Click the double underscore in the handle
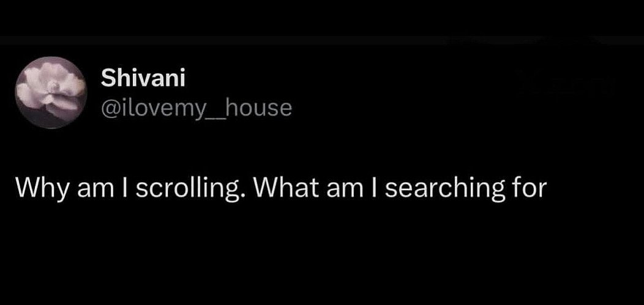Screen dimensions: 644x305 [x=217, y=115]
